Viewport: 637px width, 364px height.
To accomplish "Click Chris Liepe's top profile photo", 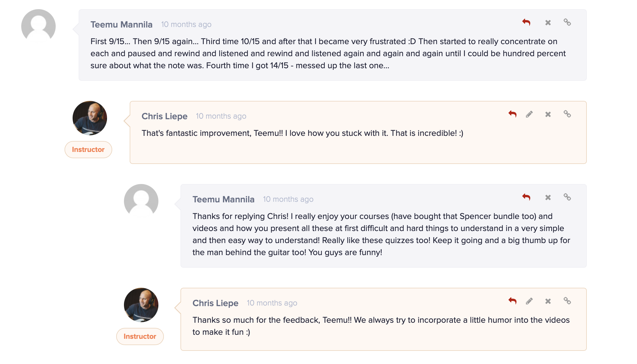I will pyautogui.click(x=90, y=118).
